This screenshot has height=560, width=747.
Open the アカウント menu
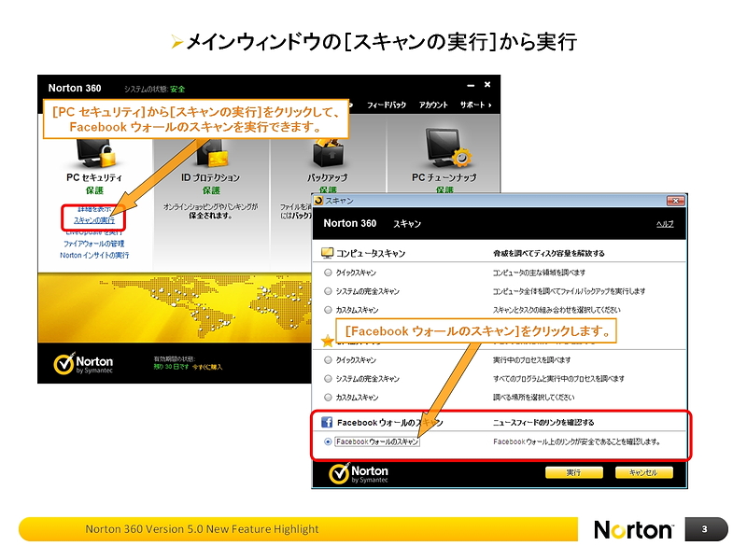[433, 105]
